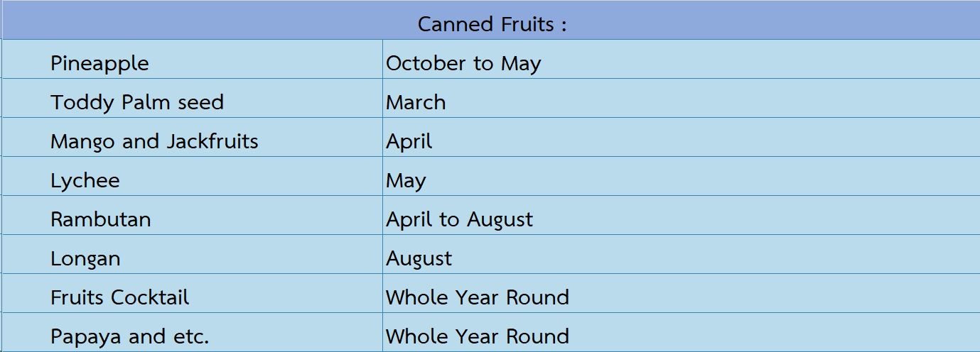
Task: Click the word Jackfruits in third row
Action: pos(212,141)
